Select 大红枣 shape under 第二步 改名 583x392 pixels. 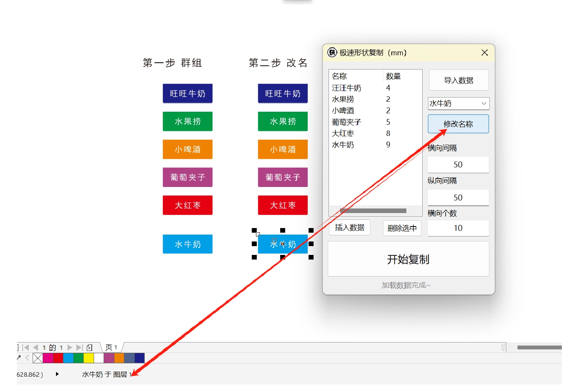pyautogui.click(x=283, y=205)
